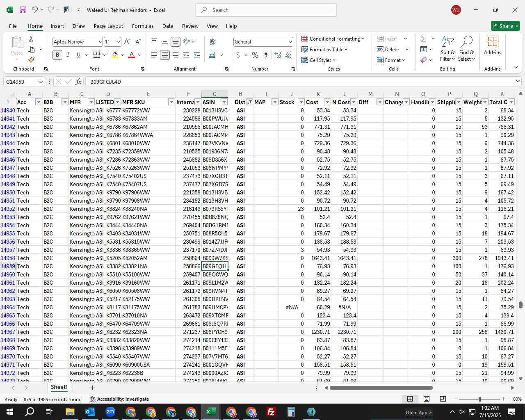Open the active Distributor column filter button
The width and height of the screenshot is (525, 420).
click(249, 102)
